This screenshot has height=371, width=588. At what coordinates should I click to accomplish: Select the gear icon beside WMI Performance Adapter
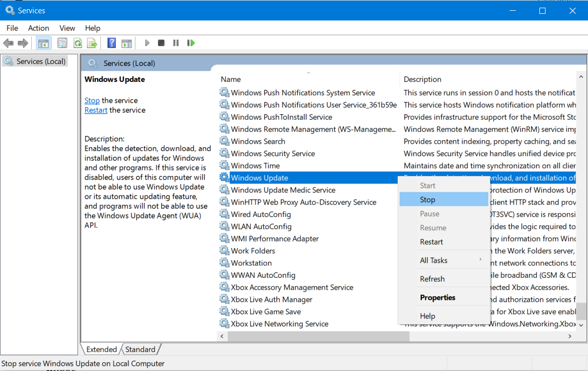(x=224, y=238)
